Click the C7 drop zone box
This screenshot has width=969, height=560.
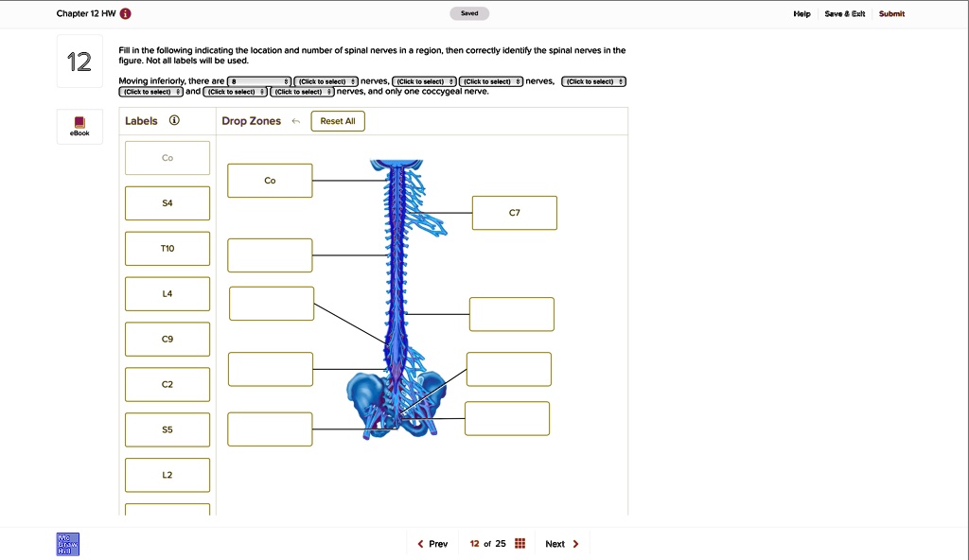coord(514,212)
